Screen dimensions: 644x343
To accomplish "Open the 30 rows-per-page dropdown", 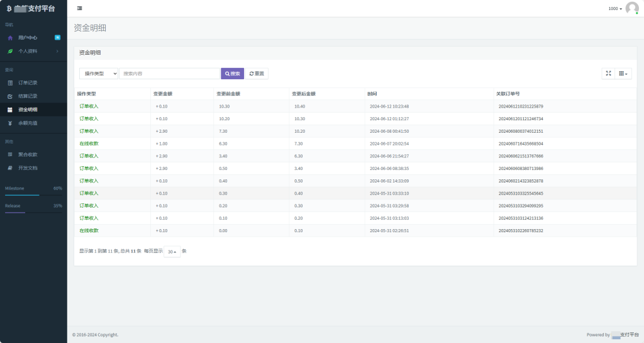I will click(x=172, y=252).
